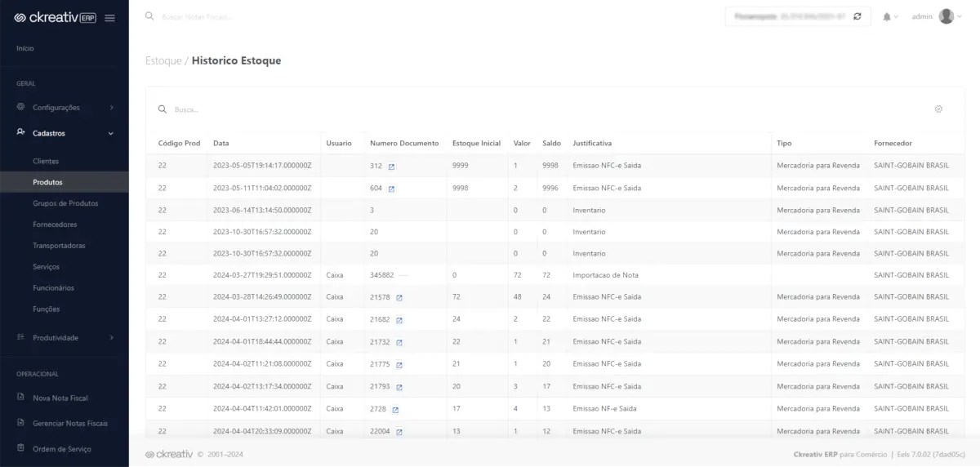
Task: Sort by Justificativa column header
Action: pyautogui.click(x=592, y=143)
